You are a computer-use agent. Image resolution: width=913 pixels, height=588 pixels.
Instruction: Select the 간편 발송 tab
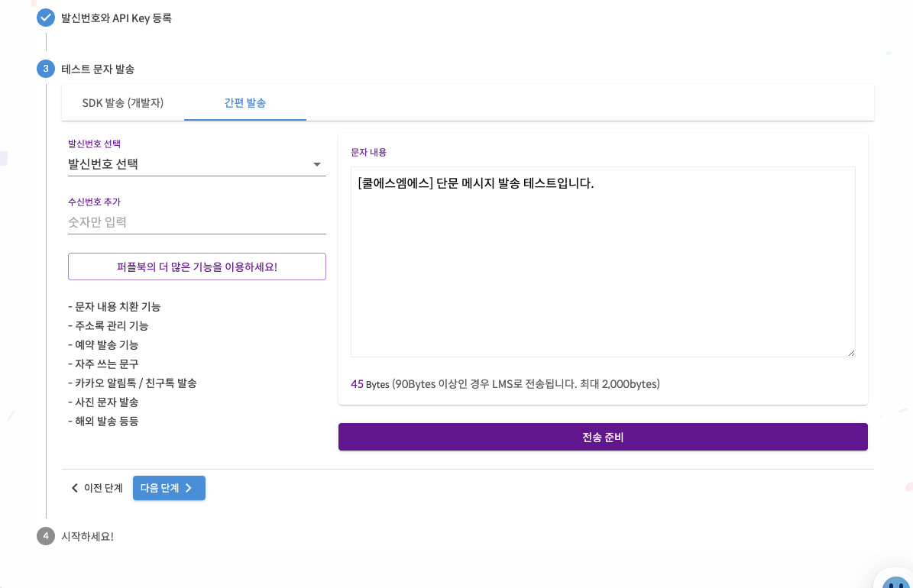point(245,103)
